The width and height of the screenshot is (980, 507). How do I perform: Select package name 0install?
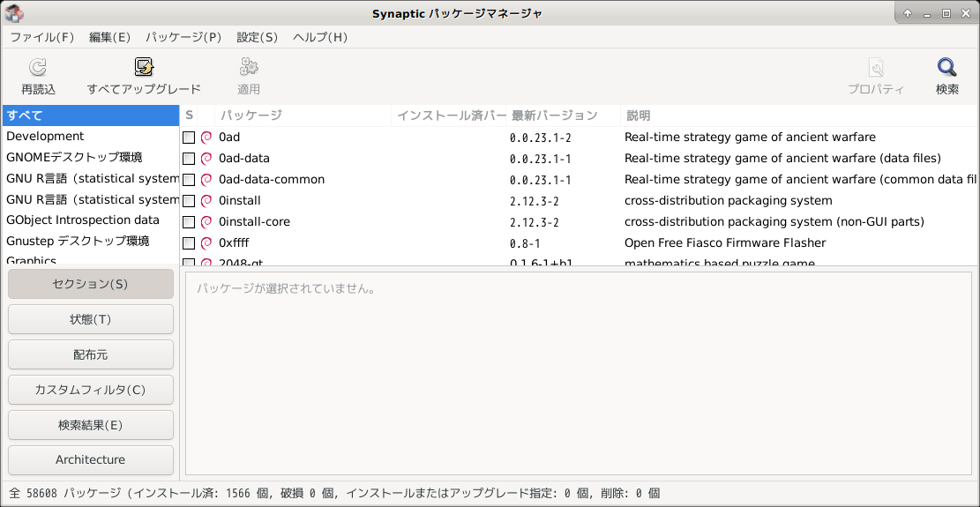click(240, 201)
